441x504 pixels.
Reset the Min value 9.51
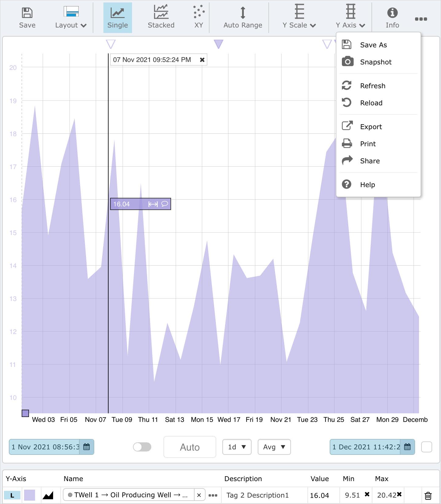367,494
